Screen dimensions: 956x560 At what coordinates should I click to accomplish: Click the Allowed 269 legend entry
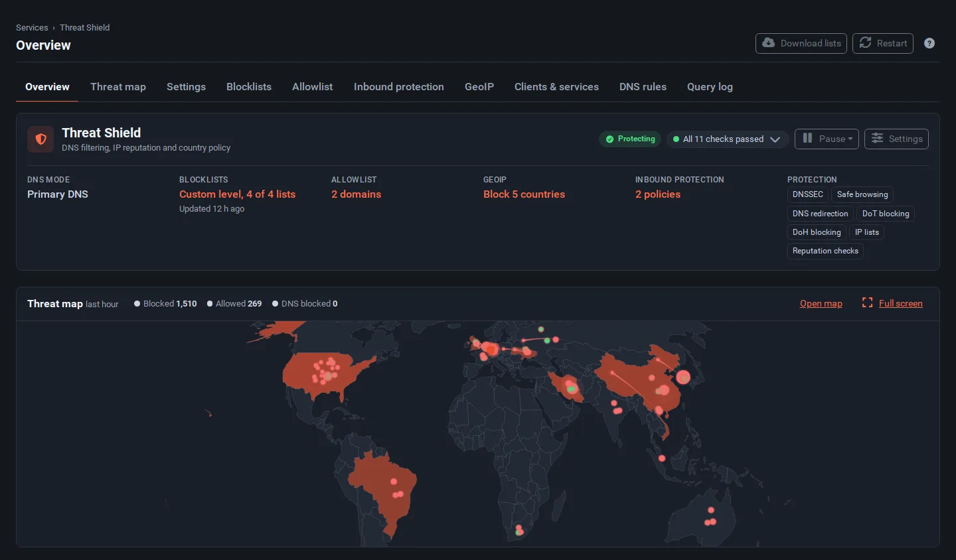pyautogui.click(x=234, y=303)
